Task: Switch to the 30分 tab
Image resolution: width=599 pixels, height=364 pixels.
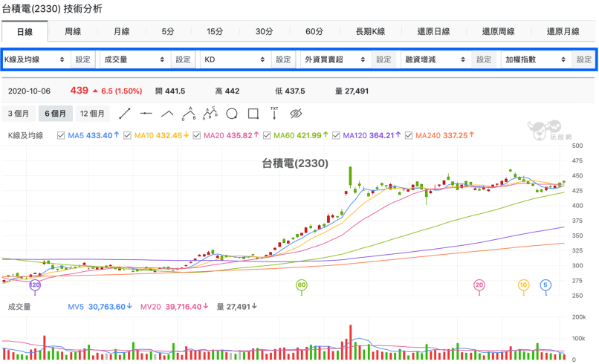Action: pos(264,31)
